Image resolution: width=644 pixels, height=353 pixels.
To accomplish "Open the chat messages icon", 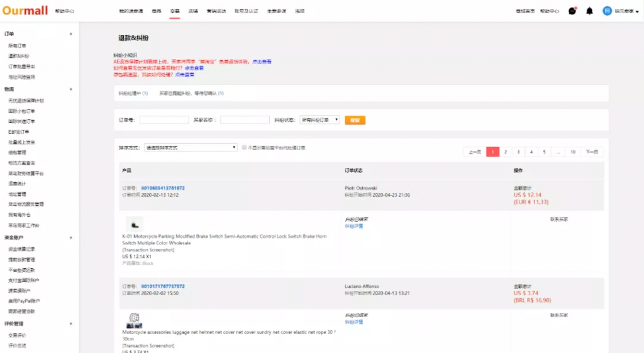I will tap(572, 11).
